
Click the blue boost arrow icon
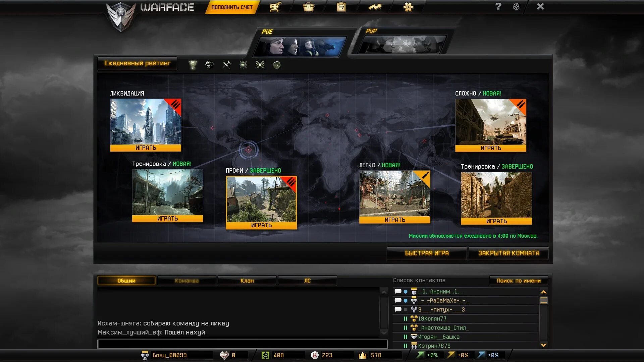pyautogui.click(x=481, y=355)
